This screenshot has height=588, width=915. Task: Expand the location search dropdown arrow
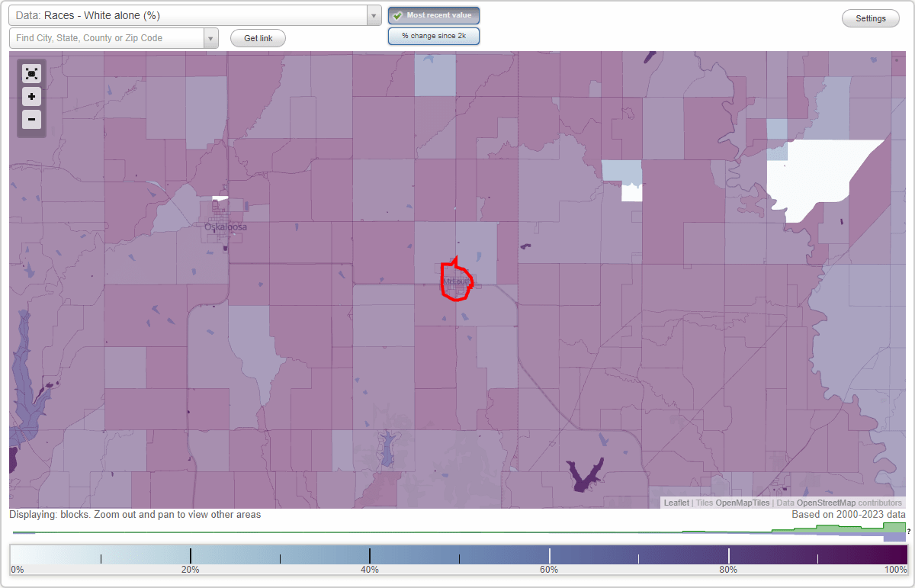(x=211, y=37)
